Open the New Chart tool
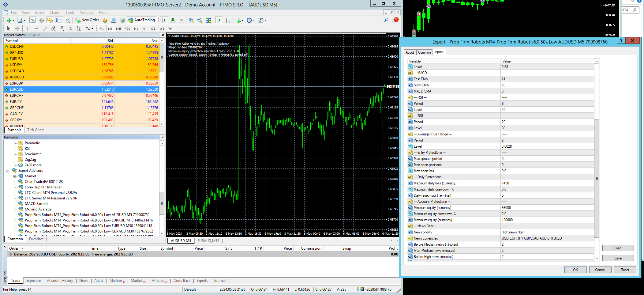The width and height of the screenshot is (644, 295). tap(8, 20)
